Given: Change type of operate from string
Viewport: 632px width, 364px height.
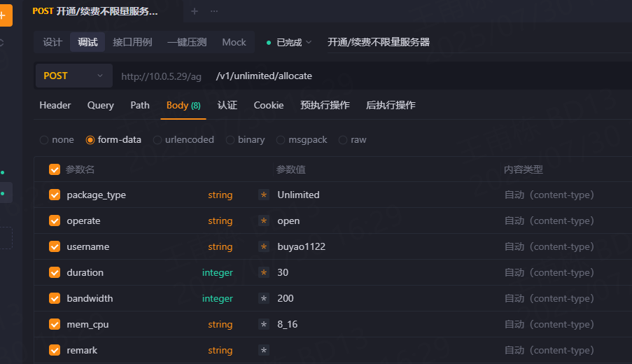Looking at the screenshot, I should (x=220, y=221).
